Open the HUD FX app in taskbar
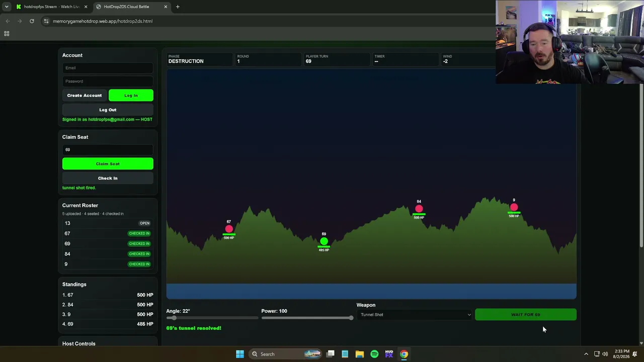Image resolution: width=644 pixels, height=362 pixels. pyautogui.click(x=389, y=354)
